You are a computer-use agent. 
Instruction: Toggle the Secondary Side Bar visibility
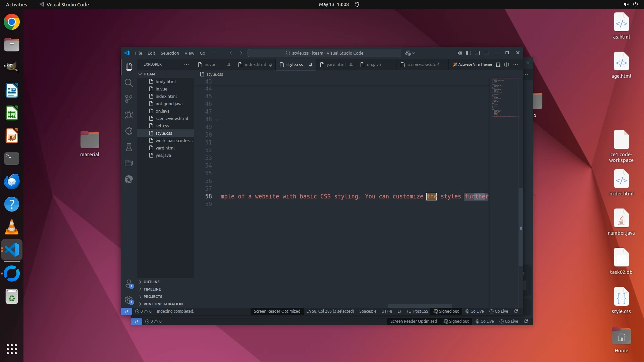pyautogui.click(x=486, y=53)
